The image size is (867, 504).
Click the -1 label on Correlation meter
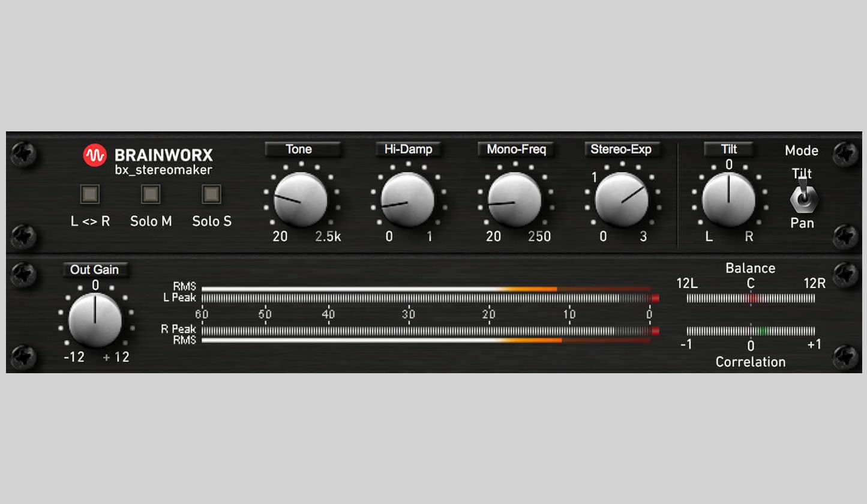click(x=686, y=344)
